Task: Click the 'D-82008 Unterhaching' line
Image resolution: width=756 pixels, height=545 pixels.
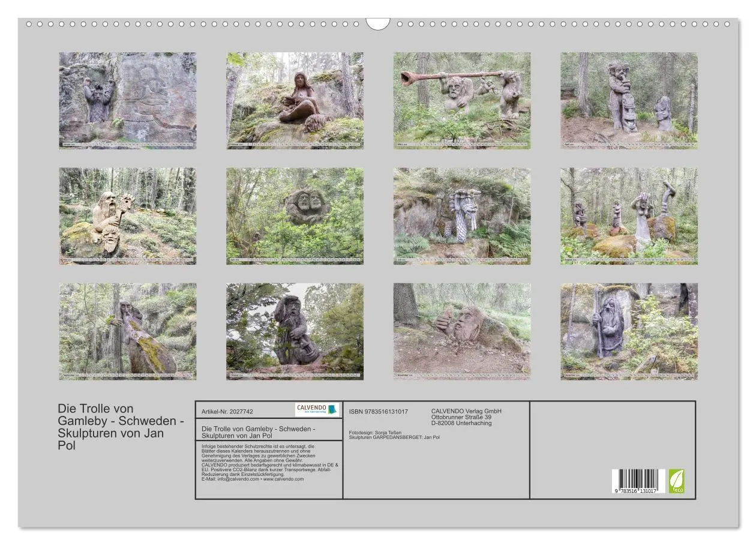Action: click(x=461, y=423)
